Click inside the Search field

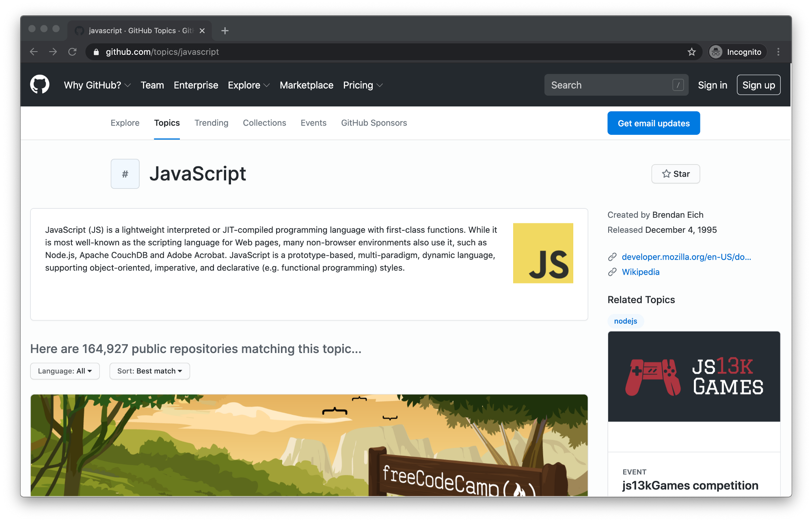pyautogui.click(x=609, y=85)
